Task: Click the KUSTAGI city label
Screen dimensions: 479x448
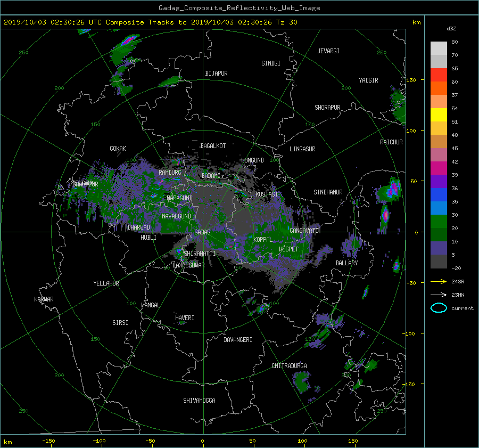Action: pyautogui.click(x=267, y=194)
